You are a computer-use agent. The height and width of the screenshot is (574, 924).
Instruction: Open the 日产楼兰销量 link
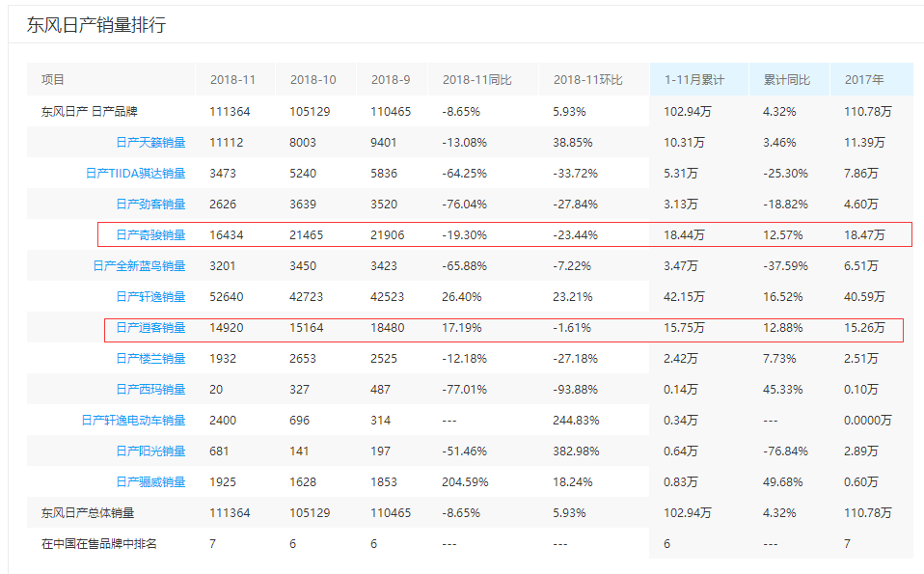[x=150, y=358]
